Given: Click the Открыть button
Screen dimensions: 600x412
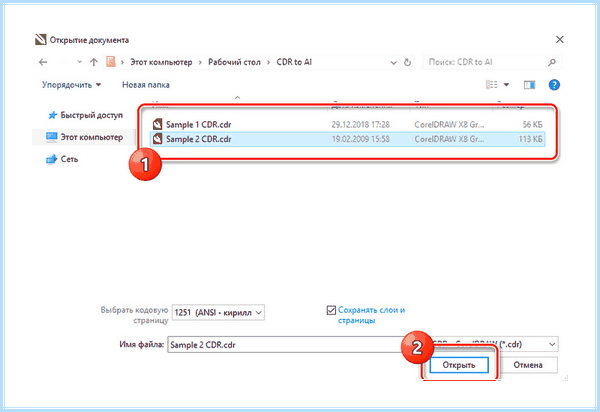Looking at the screenshot, I should coord(459,365).
